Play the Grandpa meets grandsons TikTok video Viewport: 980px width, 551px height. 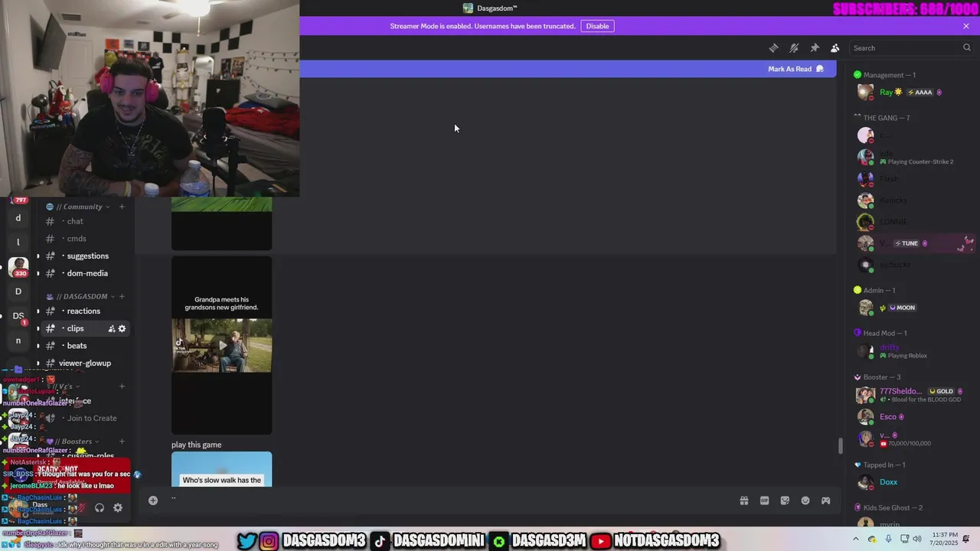tap(221, 345)
